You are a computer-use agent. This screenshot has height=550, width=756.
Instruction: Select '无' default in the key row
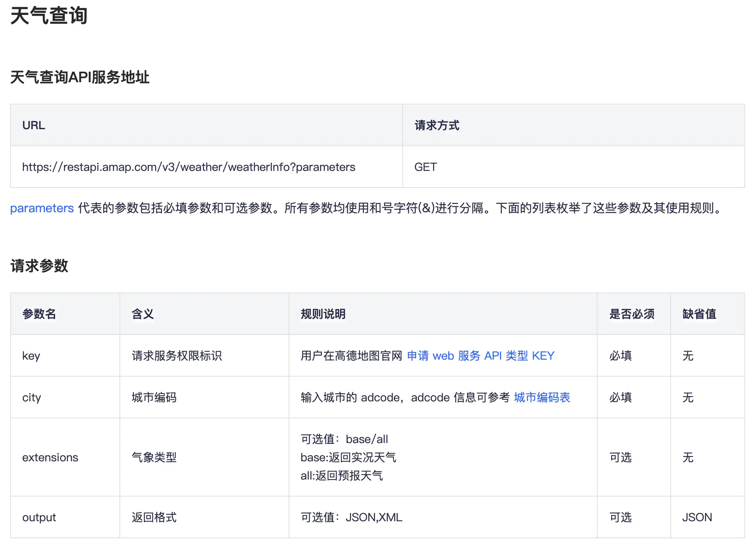coord(688,356)
